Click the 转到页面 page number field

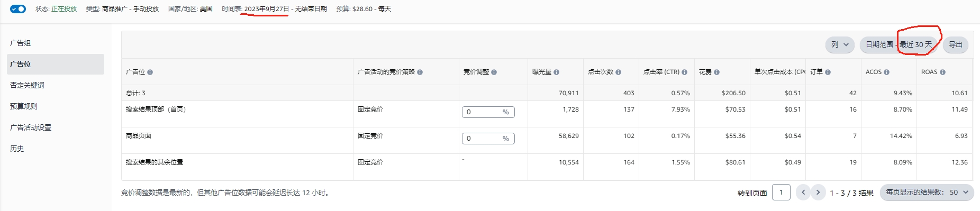781,192
